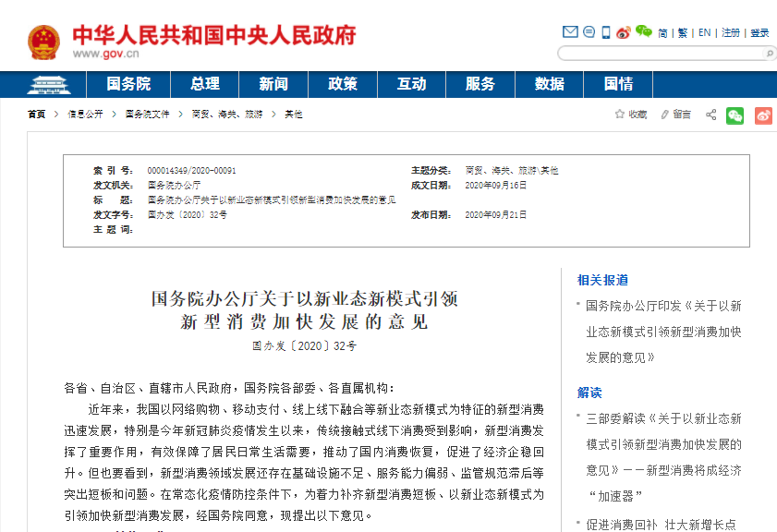Click inside the header search box
Screen dimensions: 777x532
click(x=656, y=53)
